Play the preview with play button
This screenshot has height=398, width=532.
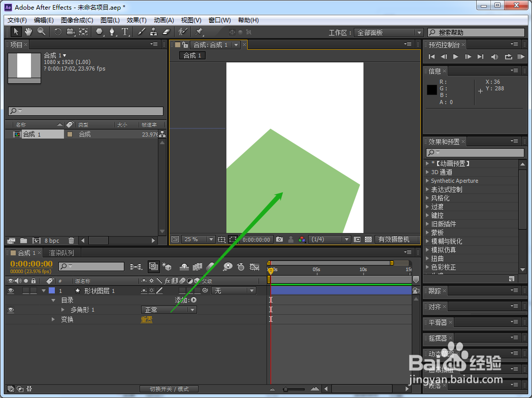[456, 57]
